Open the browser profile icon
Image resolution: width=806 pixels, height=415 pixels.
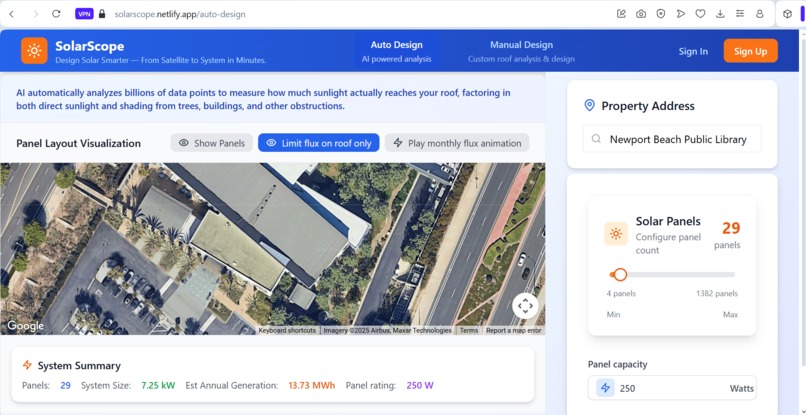click(x=760, y=14)
